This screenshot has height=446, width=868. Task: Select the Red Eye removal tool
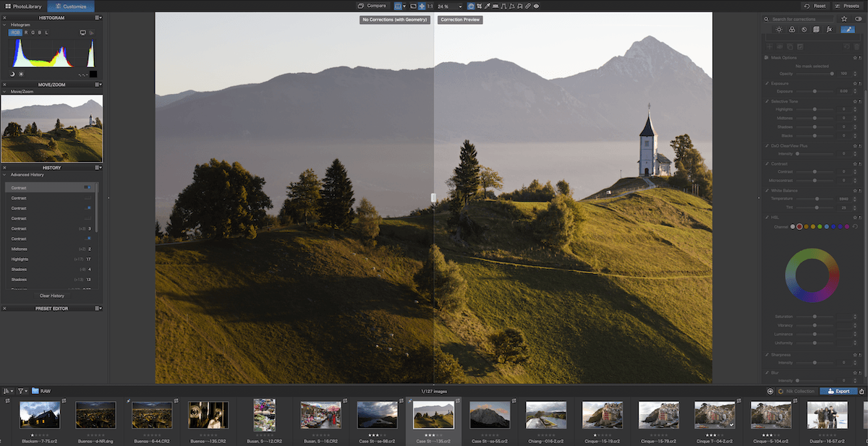536,6
